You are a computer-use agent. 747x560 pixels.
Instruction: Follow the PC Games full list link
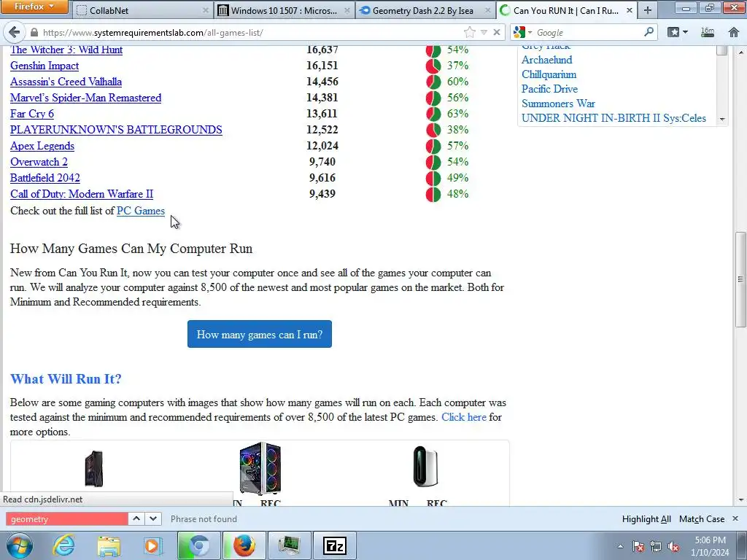click(x=141, y=211)
